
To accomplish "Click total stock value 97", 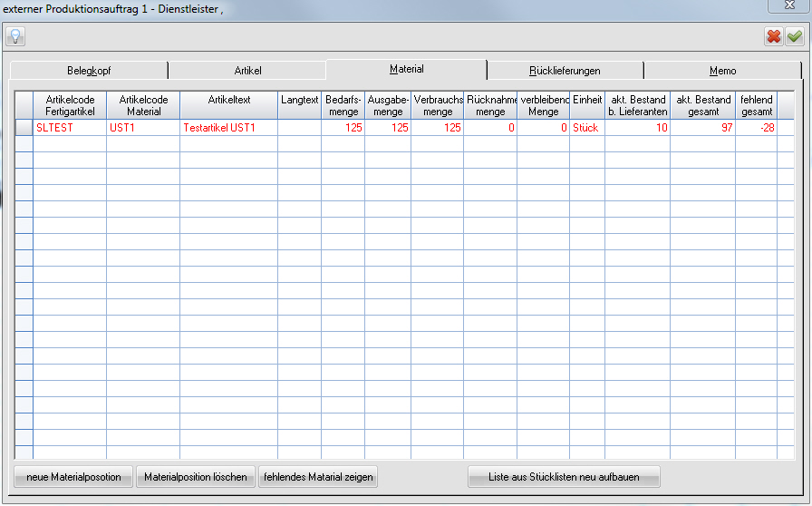I will [702, 128].
